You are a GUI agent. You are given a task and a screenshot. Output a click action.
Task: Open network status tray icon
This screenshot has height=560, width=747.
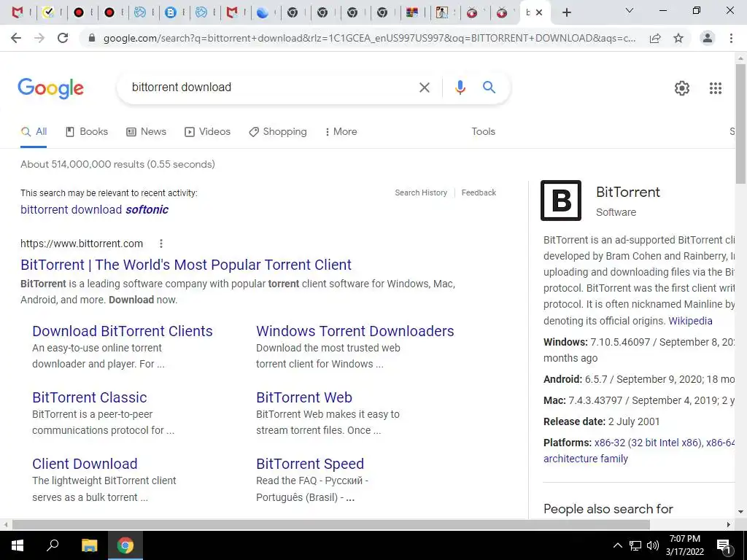[635, 545]
